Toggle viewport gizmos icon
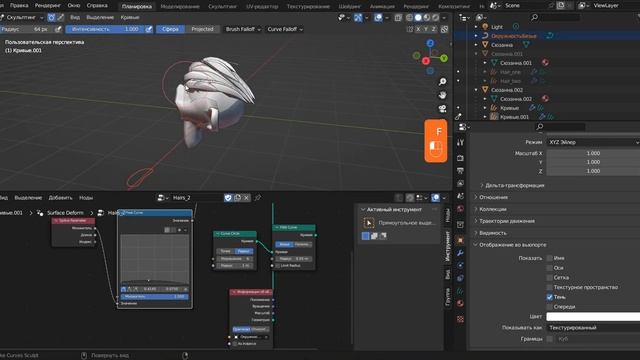Screen dimensions: 640x360 [x=358, y=18]
